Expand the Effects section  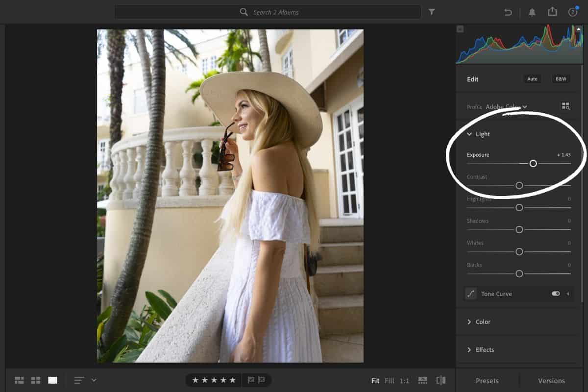coord(485,349)
